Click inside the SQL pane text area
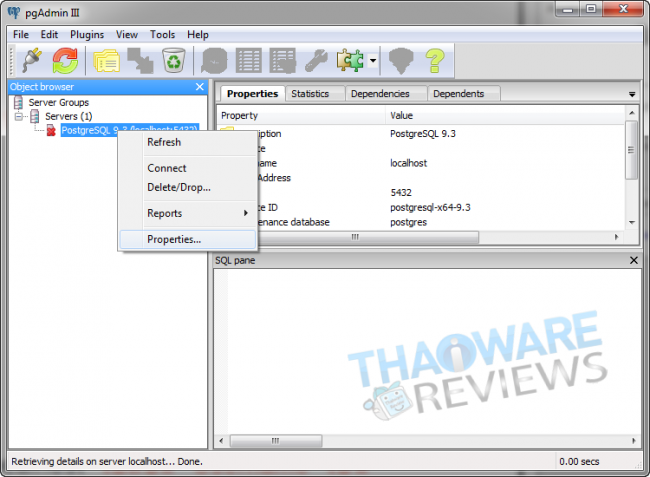The height and width of the screenshot is (477, 650). pos(427,351)
